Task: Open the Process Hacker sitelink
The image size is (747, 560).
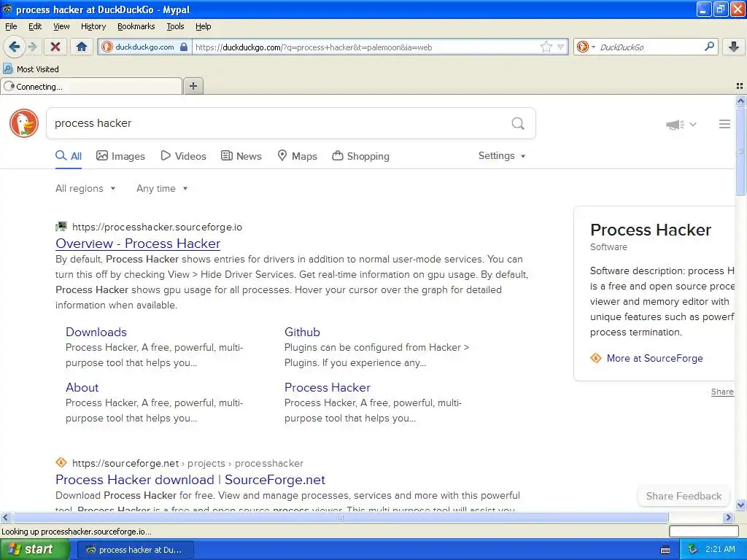Action: pos(328,388)
